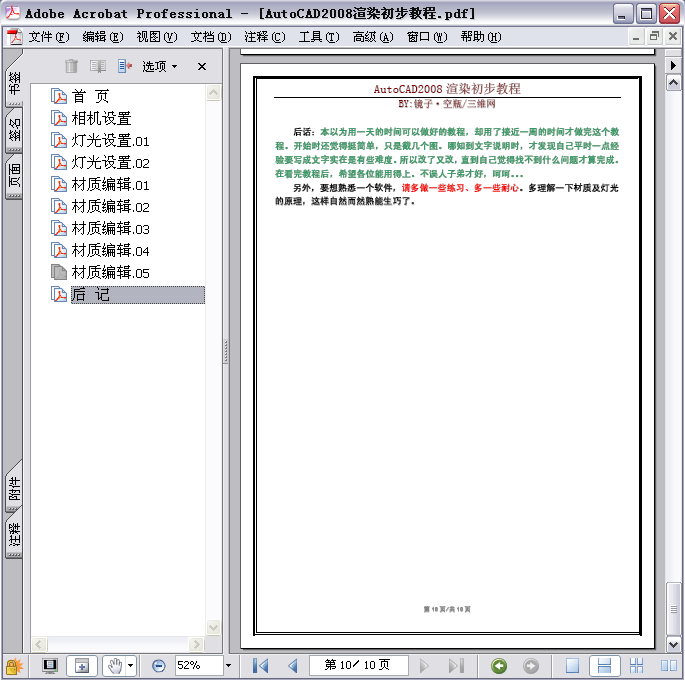
Task: Open the 视图(V) menu
Action: (x=156, y=37)
